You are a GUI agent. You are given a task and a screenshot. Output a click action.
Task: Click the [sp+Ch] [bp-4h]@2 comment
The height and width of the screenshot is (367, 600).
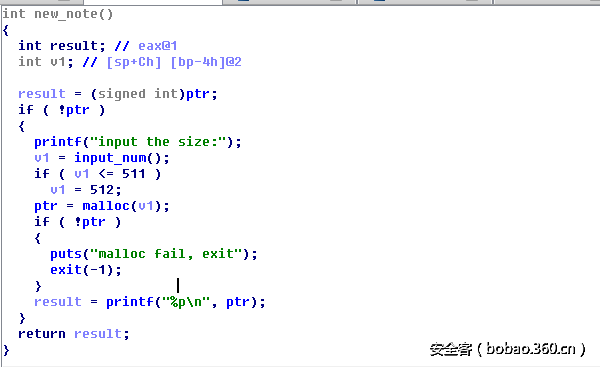point(174,62)
